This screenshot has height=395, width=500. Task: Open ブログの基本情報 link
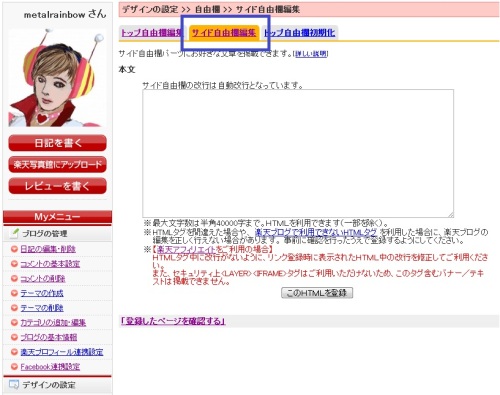click(x=49, y=337)
